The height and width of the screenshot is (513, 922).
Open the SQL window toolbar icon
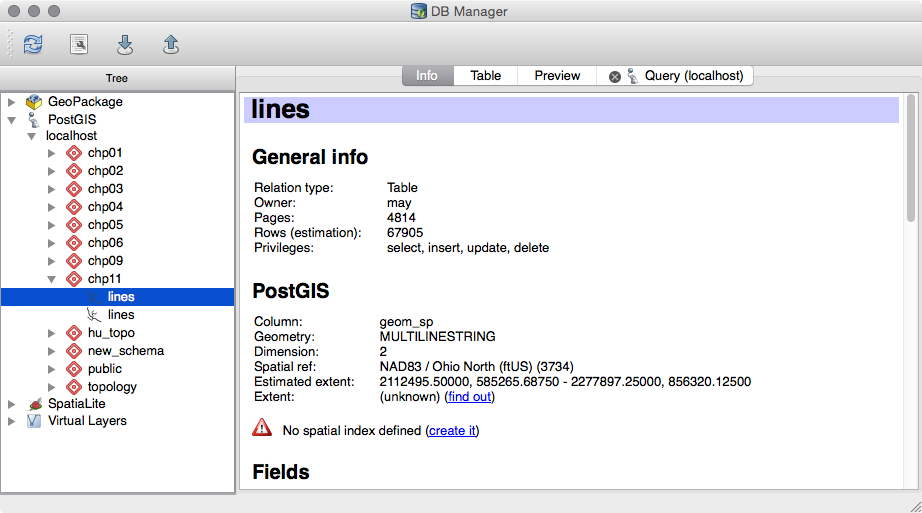point(79,44)
